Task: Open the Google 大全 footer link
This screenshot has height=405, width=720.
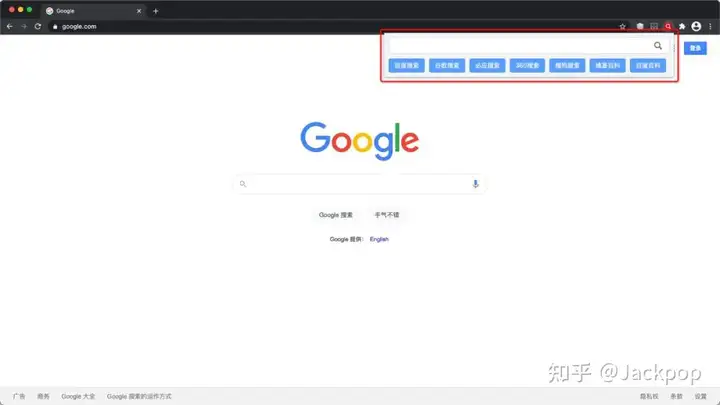Action: click(x=78, y=396)
